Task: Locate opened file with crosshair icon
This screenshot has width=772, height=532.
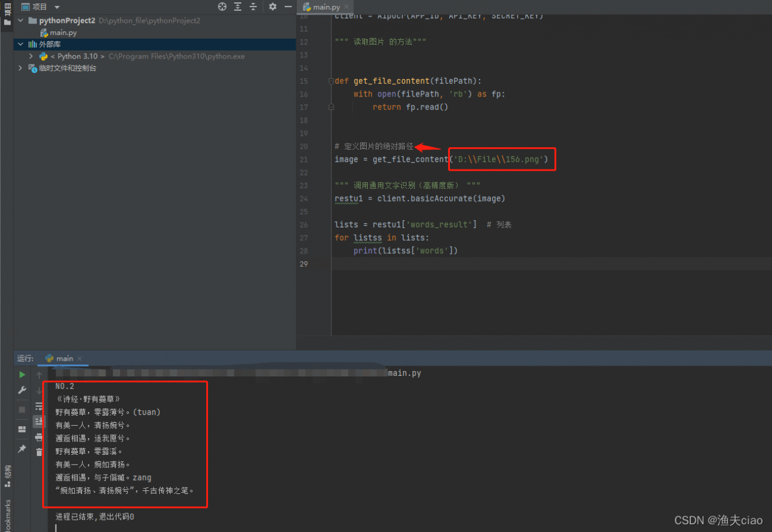Action: [x=222, y=7]
